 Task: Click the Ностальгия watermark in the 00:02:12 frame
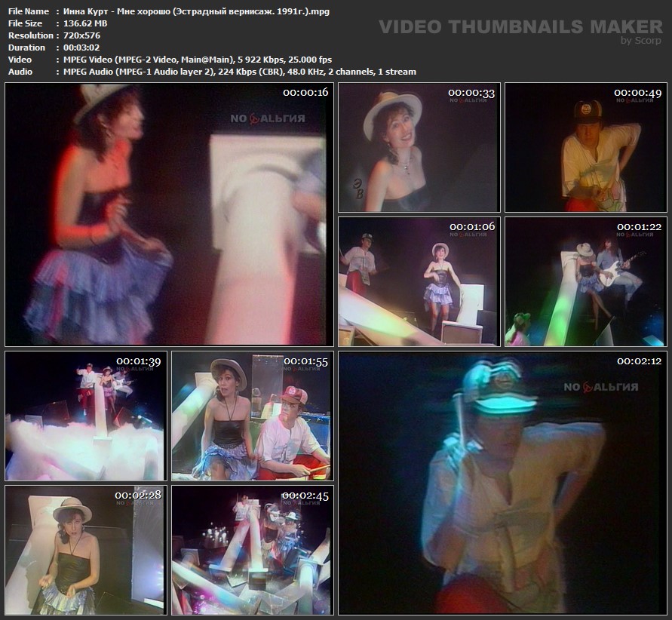[x=600, y=387]
